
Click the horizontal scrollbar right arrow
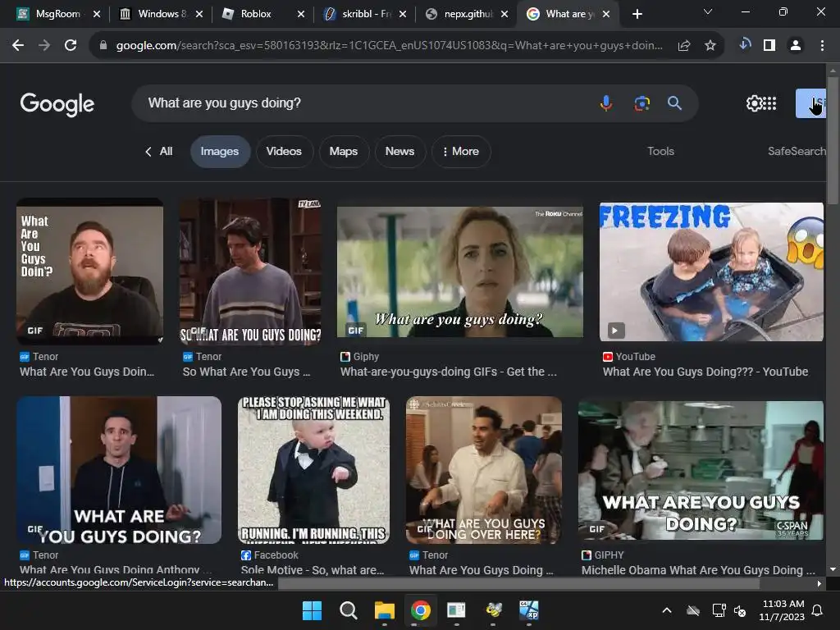point(819,583)
